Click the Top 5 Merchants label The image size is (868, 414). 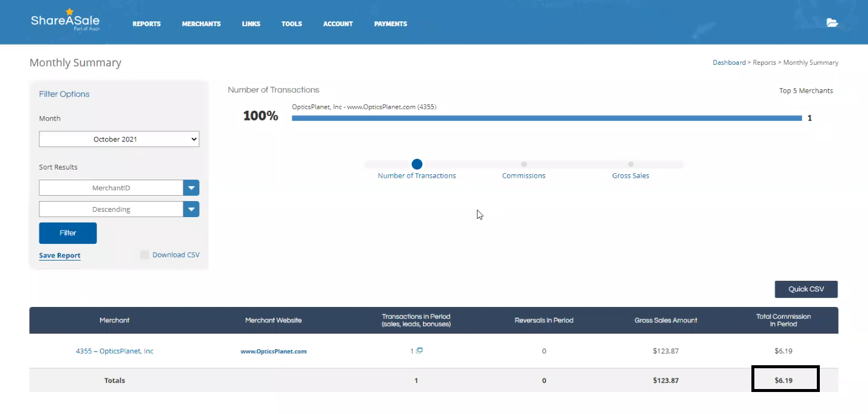click(x=806, y=91)
